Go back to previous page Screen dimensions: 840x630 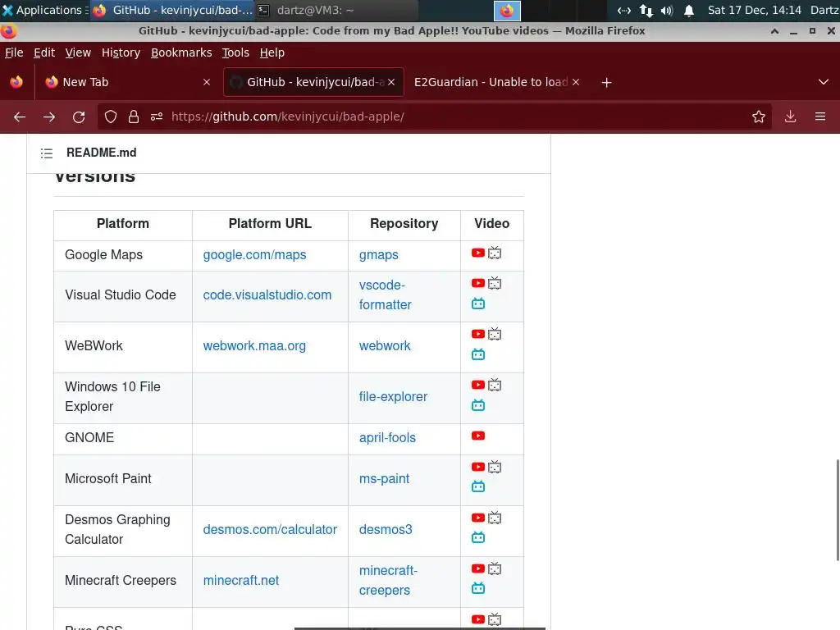[20, 116]
